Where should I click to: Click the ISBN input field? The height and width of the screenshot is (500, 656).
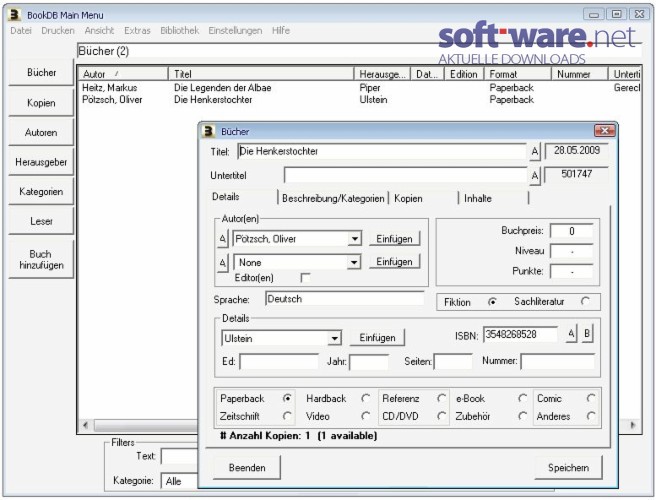pyautogui.click(x=520, y=334)
